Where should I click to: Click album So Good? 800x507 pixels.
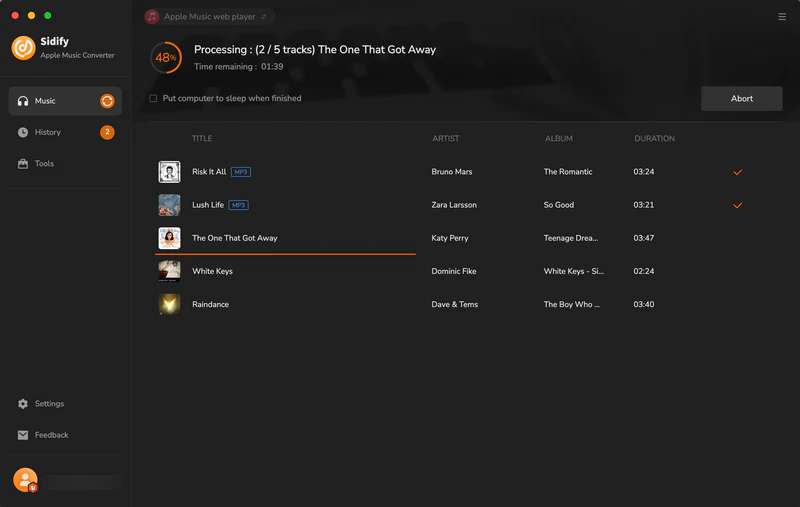(x=559, y=205)
